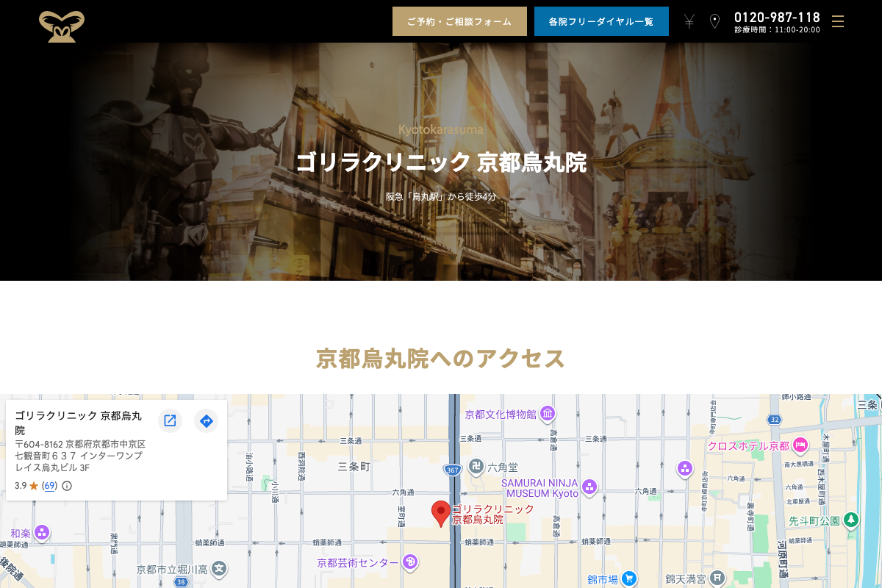Image resolution: width=882 pixels, height=588 pixels.
Task: Click the star rating on the info card
Action: tap(32, 485)
